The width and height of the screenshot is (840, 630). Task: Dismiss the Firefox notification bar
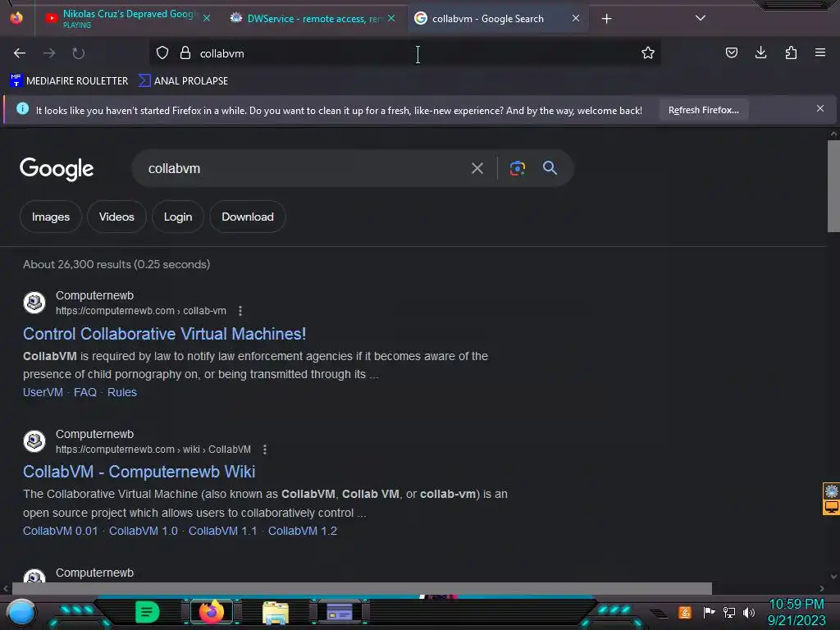point(820,109)
